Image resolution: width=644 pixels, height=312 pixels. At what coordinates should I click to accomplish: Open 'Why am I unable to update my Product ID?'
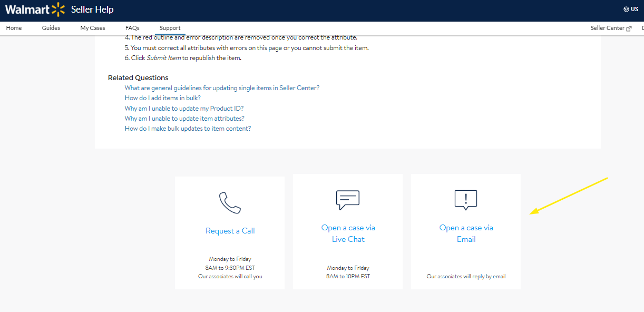click(x=184, y=108)
